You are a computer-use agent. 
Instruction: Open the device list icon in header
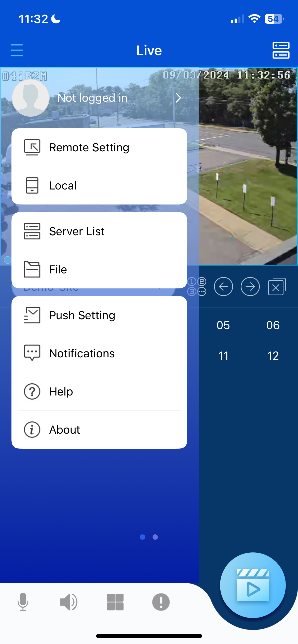click(x=281, y=50)
